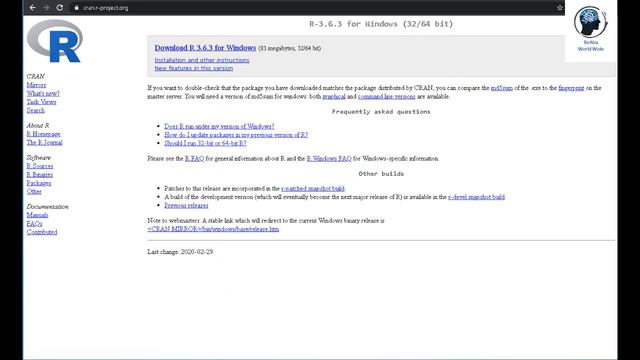Screen dimensions: 640x360
Task: Open the fingerprint link
Action: [571, 88]
